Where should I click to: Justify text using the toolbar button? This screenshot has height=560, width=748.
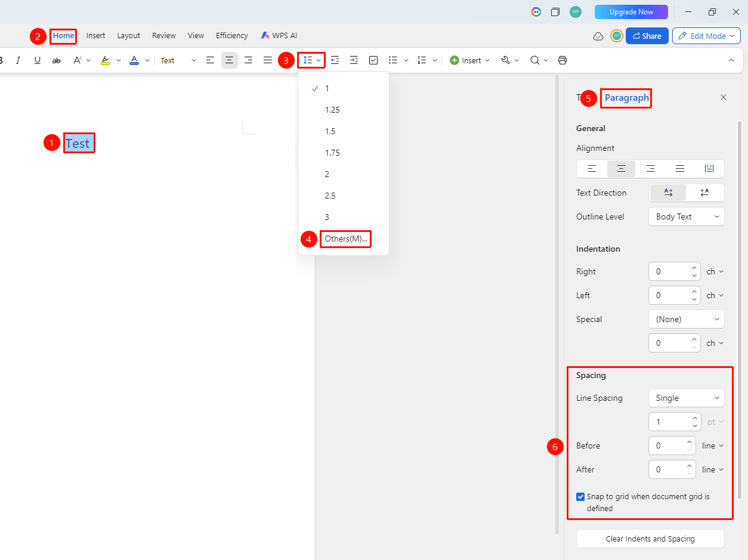coord(268,60)
